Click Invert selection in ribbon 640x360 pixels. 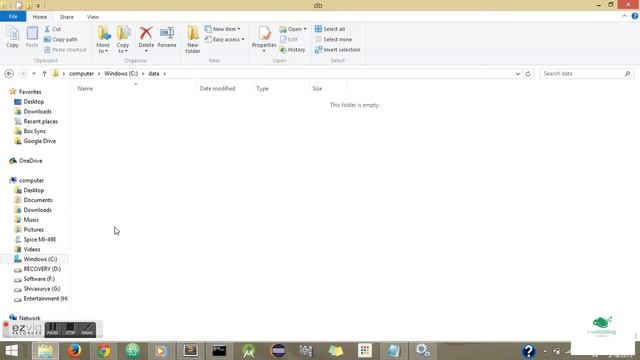[x=338, y=49]
